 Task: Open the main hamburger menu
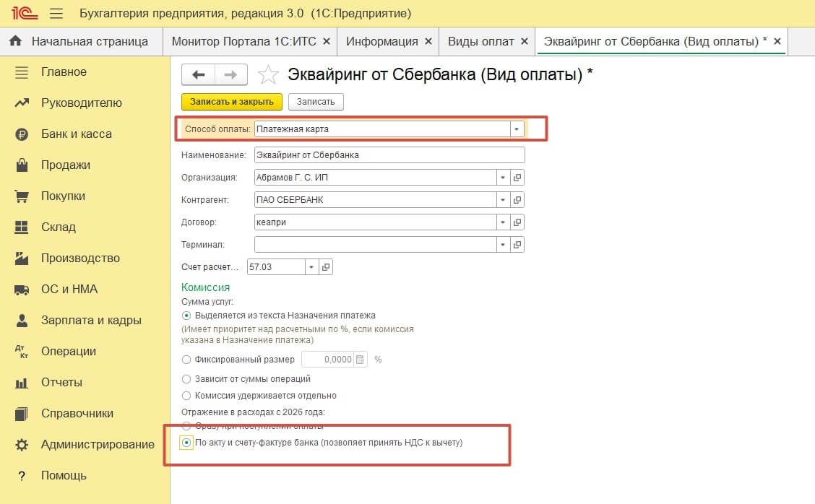click(56, 14)
